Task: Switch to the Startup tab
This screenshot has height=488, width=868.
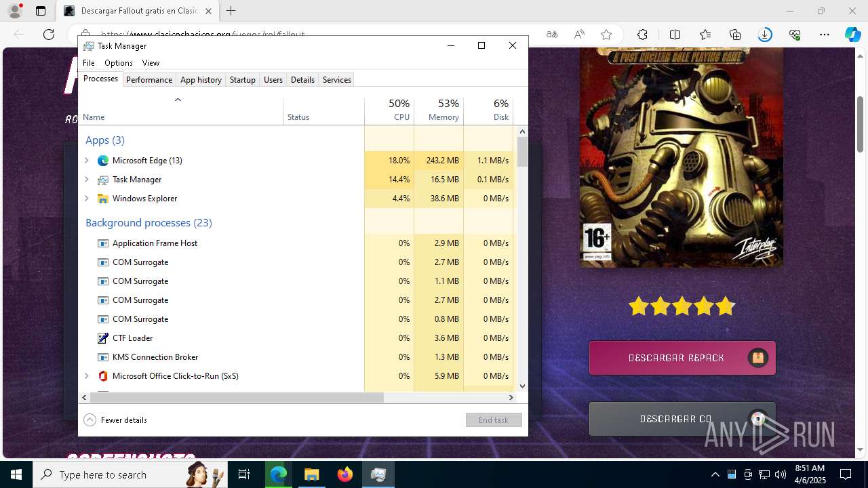Action: [242, 80]
